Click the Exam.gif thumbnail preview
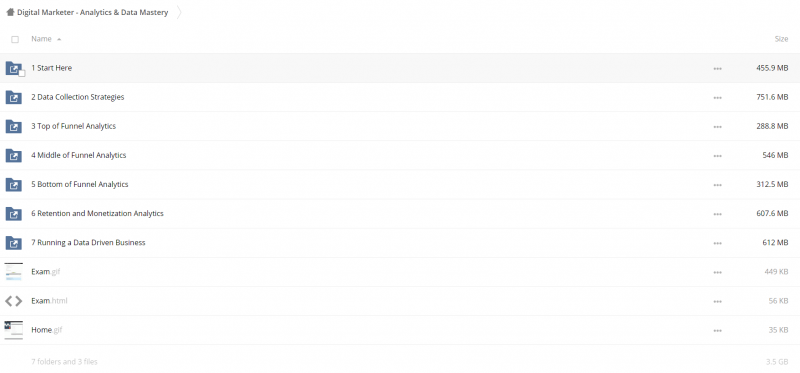The height and width of the screenshot is (373, 800). (x=13, y=272)
